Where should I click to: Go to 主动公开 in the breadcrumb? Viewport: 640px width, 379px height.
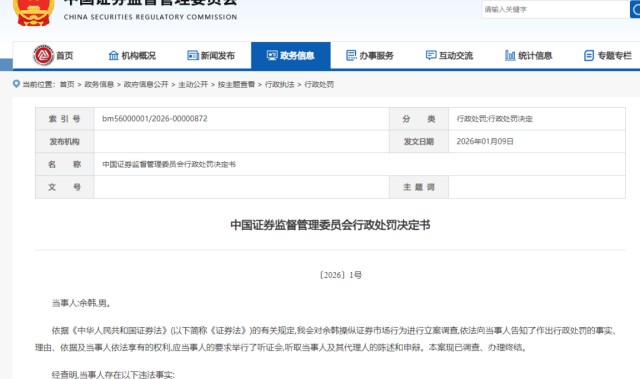click(193, 84)
